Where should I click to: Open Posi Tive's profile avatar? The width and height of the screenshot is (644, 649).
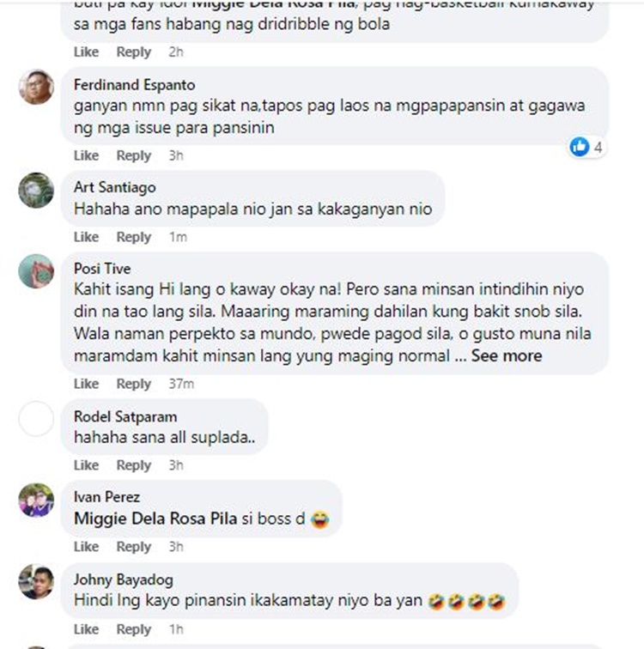pos(36,271)
